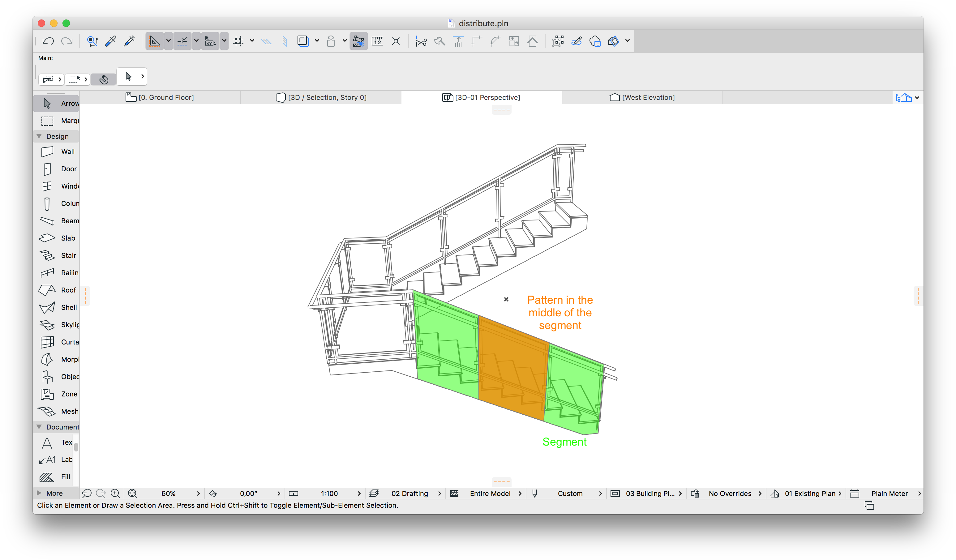956x560 pixels.
Task: Click the horizontal editing plane icon
Action: pos(266,41)
